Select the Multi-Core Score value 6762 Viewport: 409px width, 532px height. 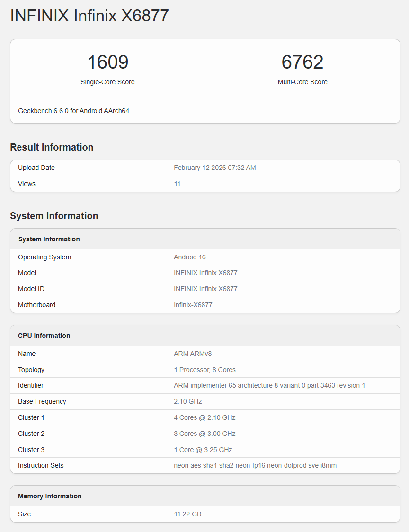[x=302, y=62]
